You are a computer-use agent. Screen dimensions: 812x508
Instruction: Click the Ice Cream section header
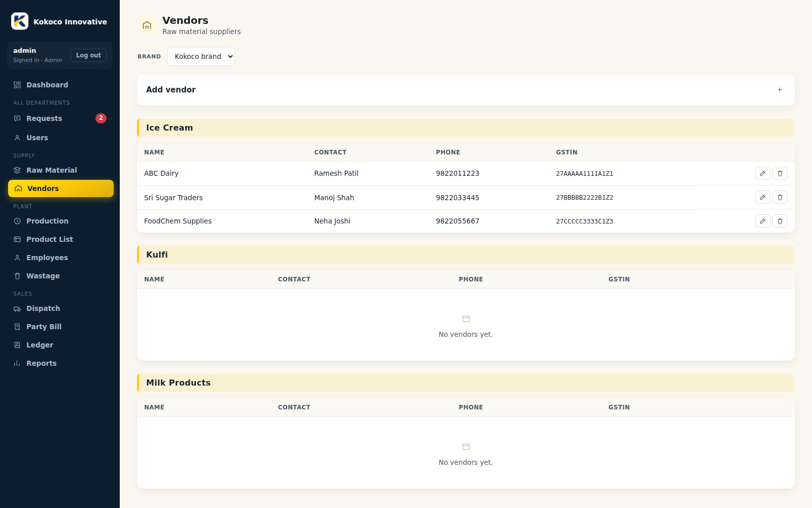point(465,128)
